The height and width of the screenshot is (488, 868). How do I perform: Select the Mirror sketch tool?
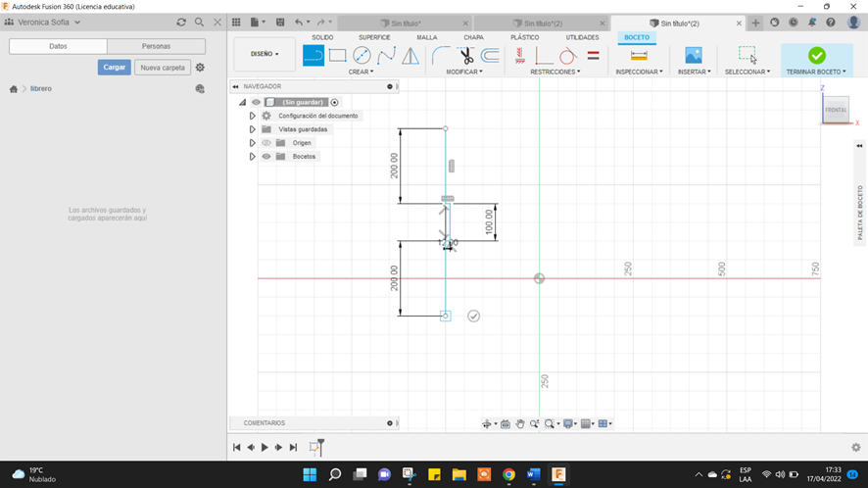tap(410, 56)
